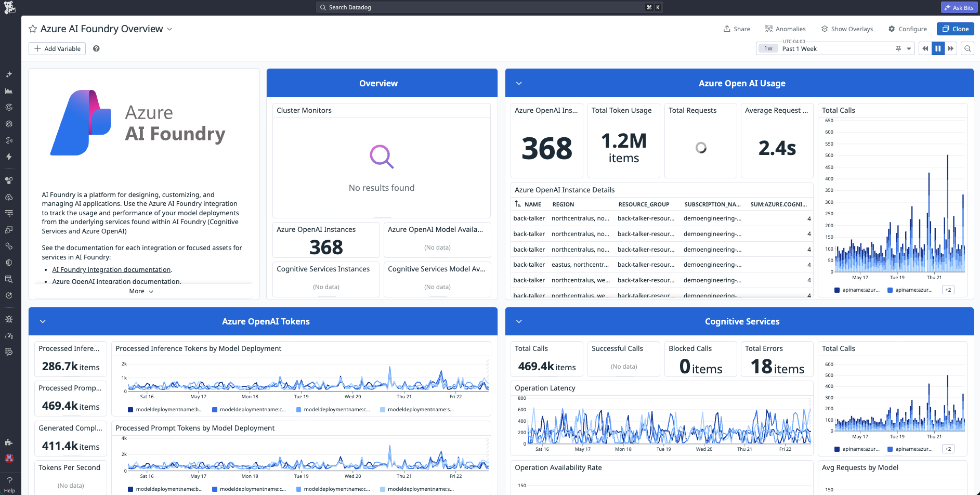Click the gauge icon in sidebar

tap(9, 336)
